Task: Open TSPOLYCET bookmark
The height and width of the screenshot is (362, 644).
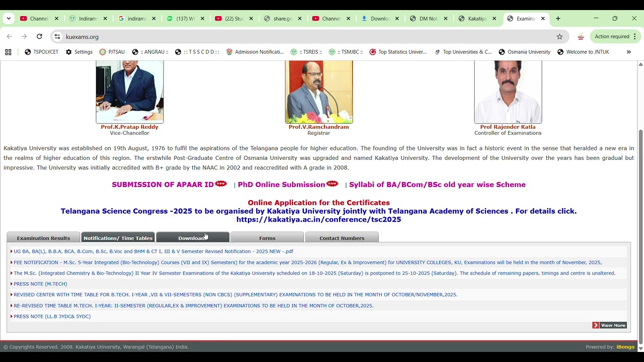Action: [41, 52]
